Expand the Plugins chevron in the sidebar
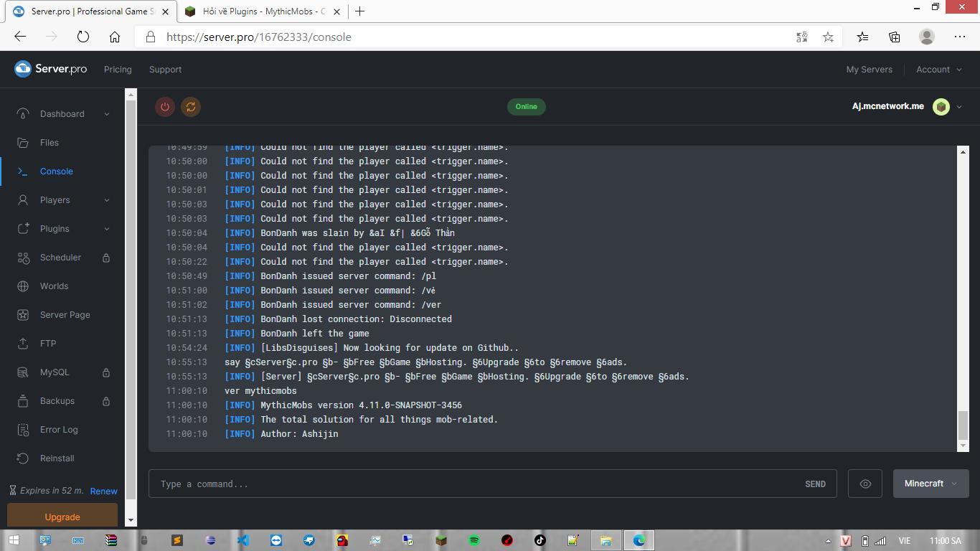980x551 pixels. tap(107, 229)
